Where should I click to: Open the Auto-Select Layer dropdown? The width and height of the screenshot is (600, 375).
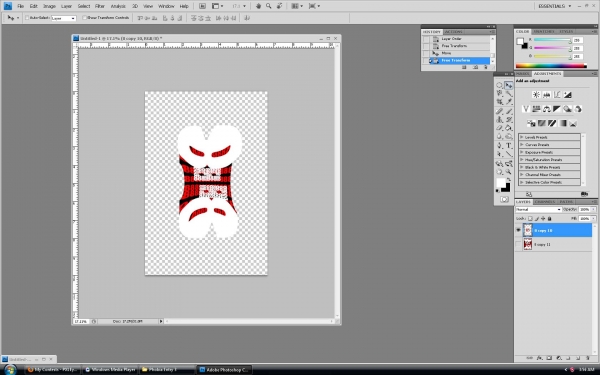[64, 18]
